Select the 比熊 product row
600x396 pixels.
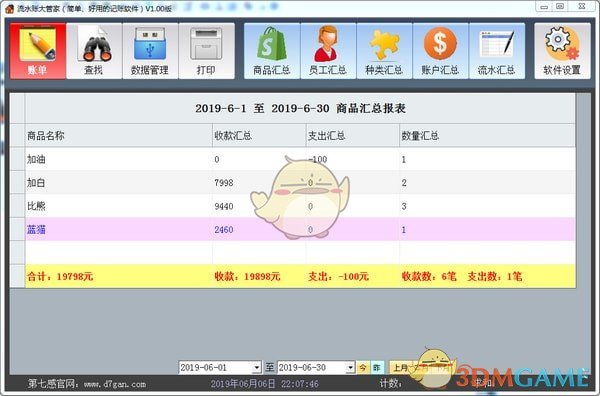coord(300,206)
